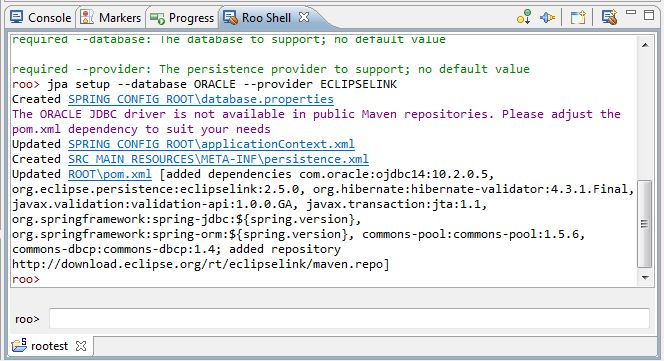Maximize the Roo Shell view
Screen dimensions: 664x361
click(x=649, y=15)
